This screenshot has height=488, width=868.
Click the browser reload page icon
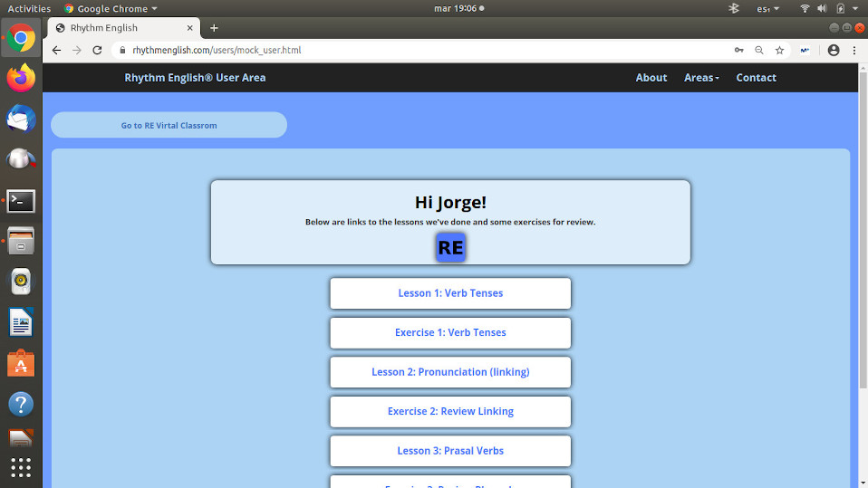[97, 51]
